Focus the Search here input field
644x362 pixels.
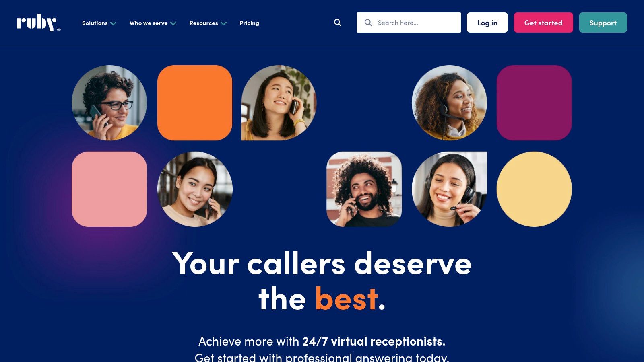click(409, 23)
